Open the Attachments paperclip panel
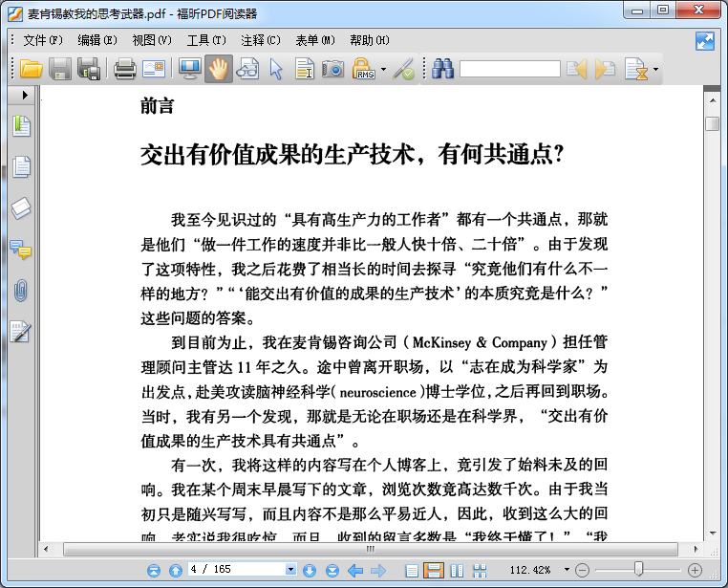The height and width of the screenshot is (588, 728). pyautogui.click(x=20, y=291)
